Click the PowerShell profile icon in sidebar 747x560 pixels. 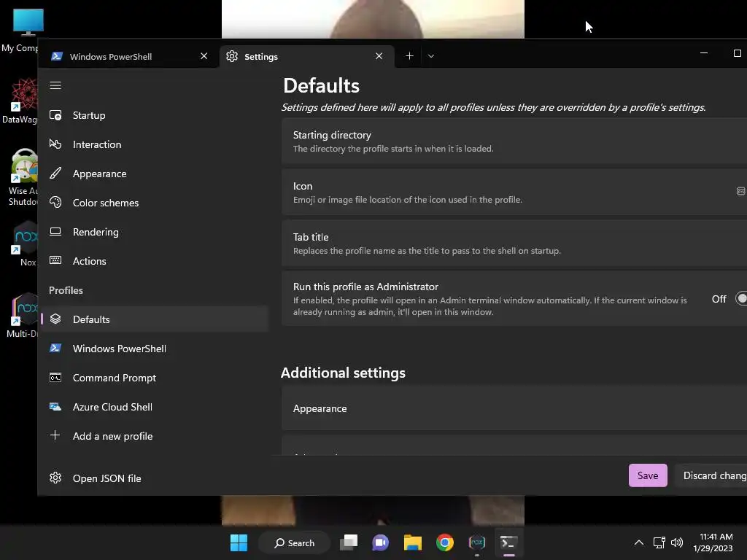click(55, 348)
